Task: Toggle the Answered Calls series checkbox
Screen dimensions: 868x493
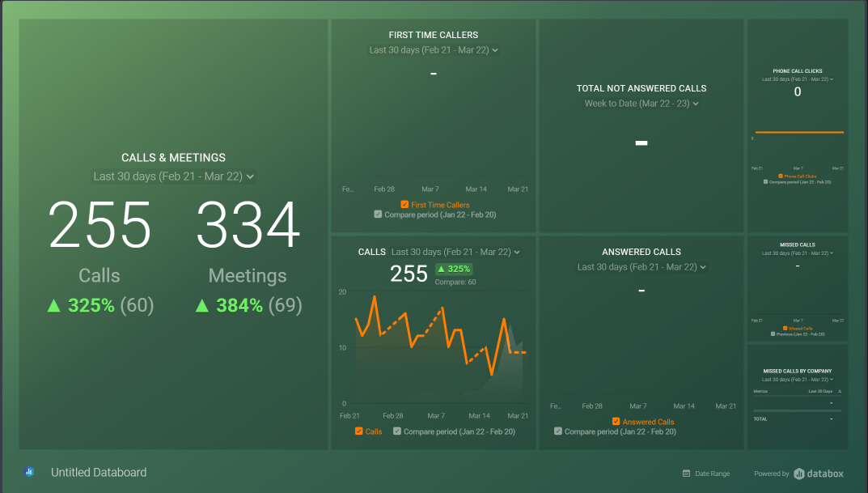Action: tap(616, 422)
